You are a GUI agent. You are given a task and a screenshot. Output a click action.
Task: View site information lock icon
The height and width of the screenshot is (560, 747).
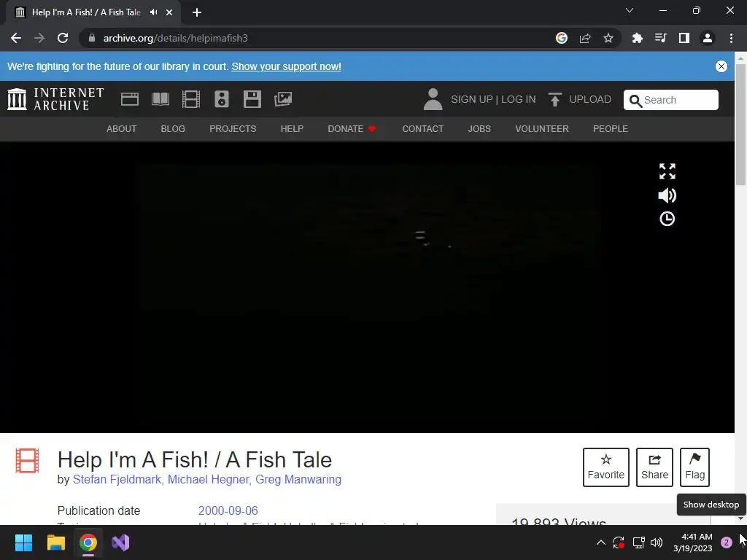[92, 38]
